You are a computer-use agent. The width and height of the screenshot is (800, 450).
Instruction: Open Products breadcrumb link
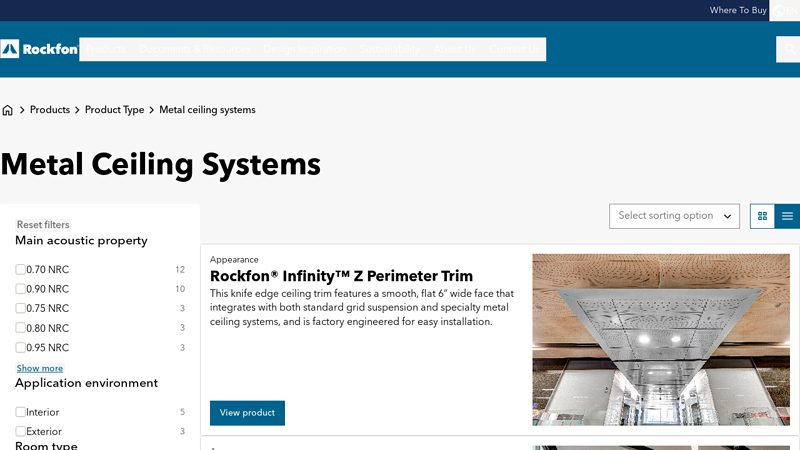tap(49, 110)
